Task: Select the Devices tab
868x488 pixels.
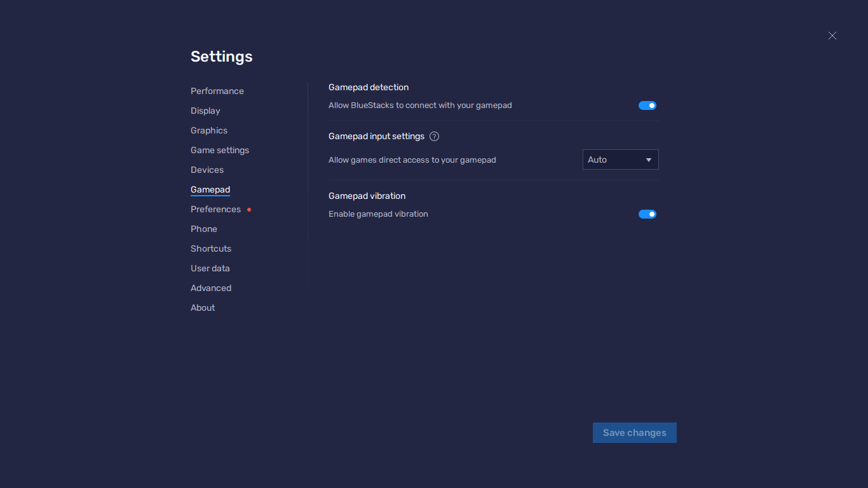Action: coord(207,170)
